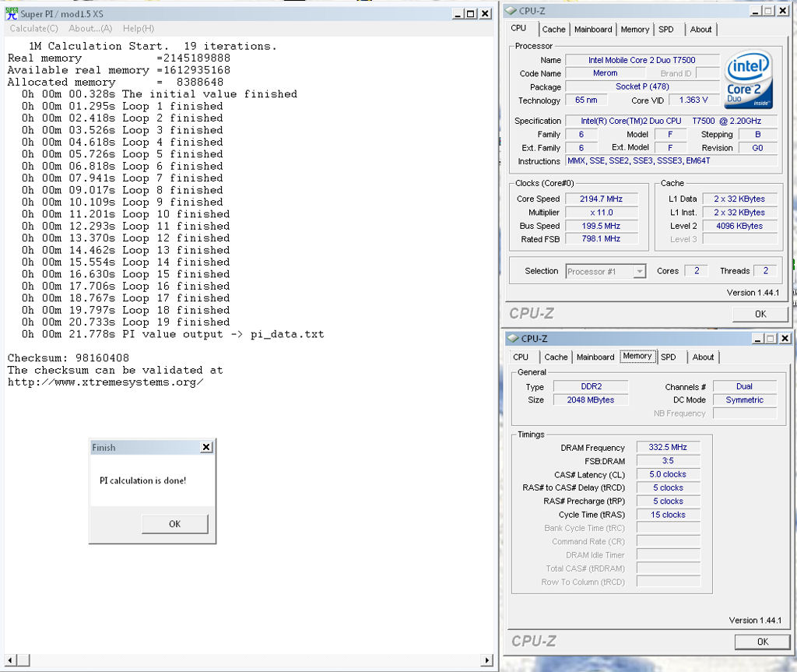Click the Revision value G0
The height and width of the screenshot is (672, 797).
[757, 148]
